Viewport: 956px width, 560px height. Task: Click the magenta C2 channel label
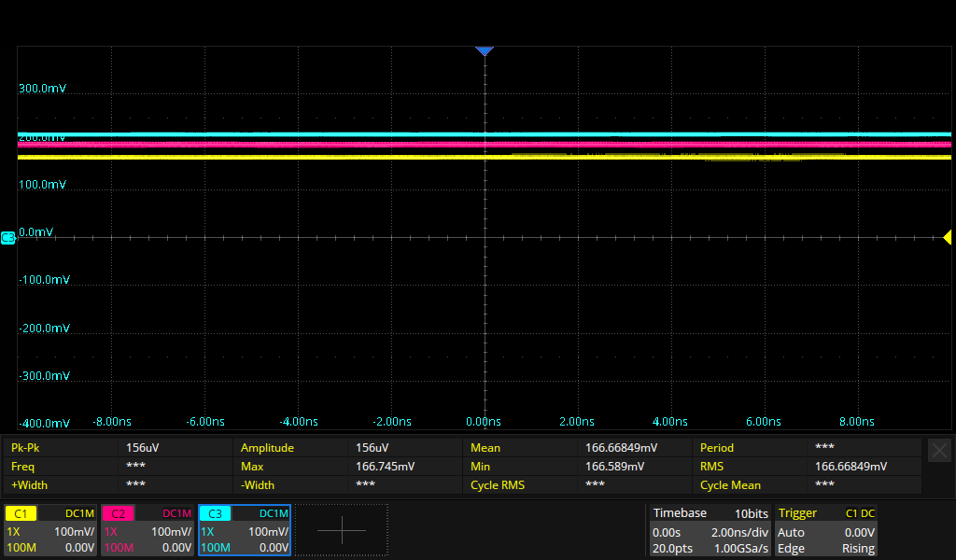tap(118, 513)
